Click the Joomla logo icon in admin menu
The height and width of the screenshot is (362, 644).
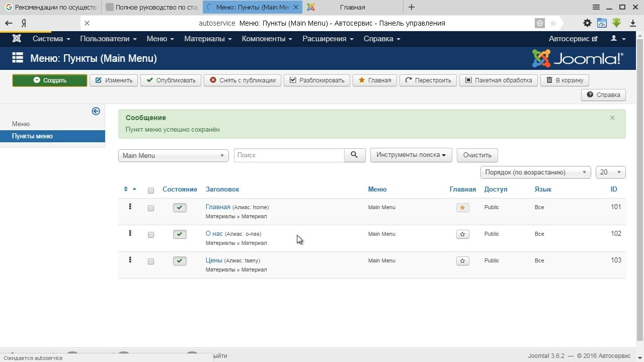(17, 39)
